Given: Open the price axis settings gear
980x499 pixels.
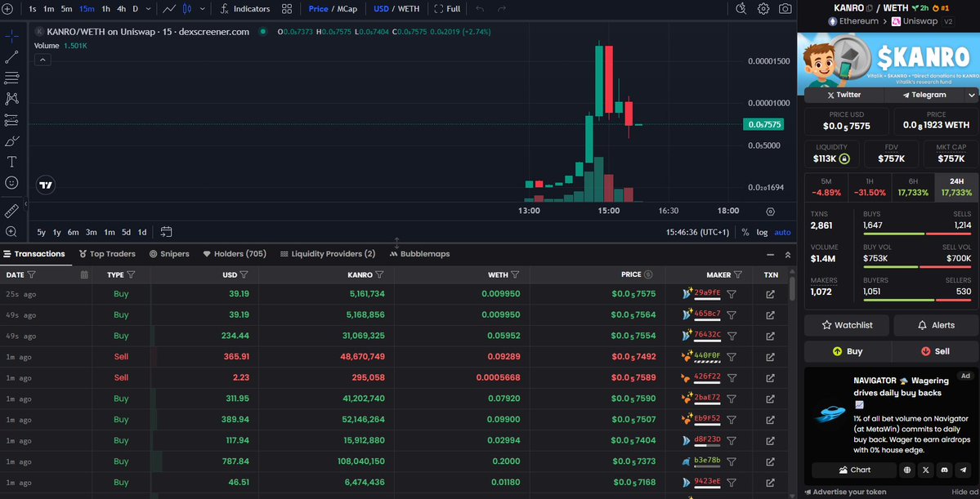Looking at the screenshot, I should click(x=770, y=212).
